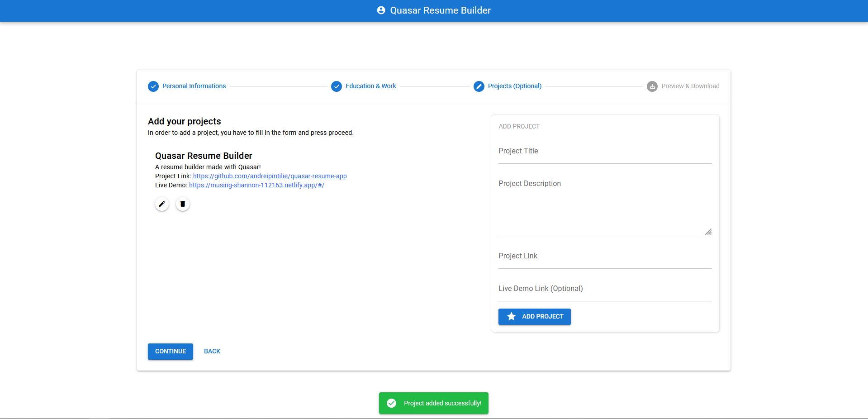The image size is (868, 419).
Task: Click the BACK button
Action: click(212, 352)
